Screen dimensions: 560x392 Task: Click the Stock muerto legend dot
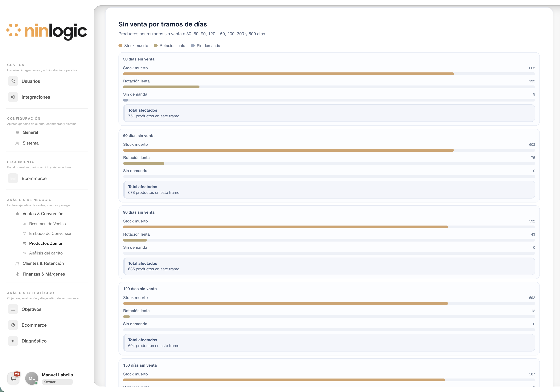pos(120,46)
